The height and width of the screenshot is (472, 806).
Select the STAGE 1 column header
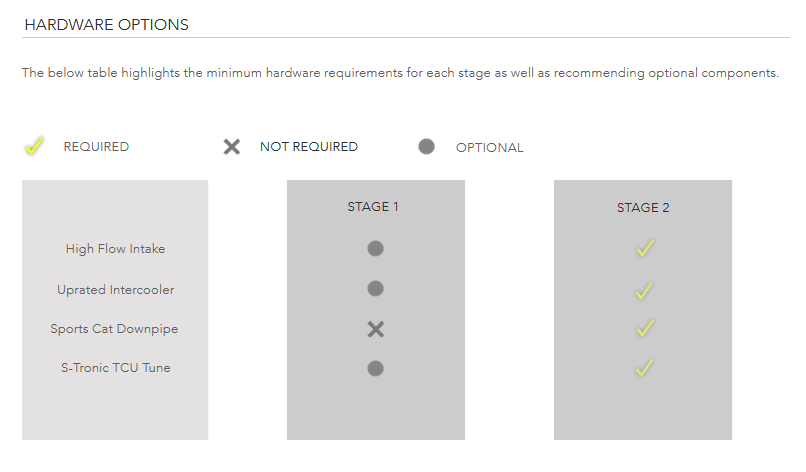point(373,207)
